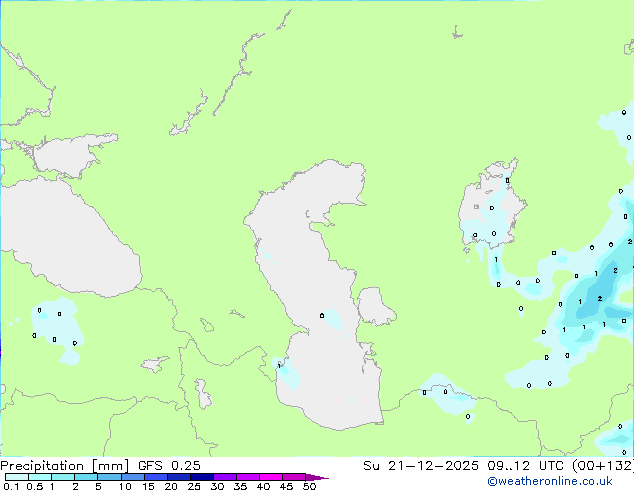
Task: Click the 'Precipitation [mm]' title text
Action: click(65, 466)
